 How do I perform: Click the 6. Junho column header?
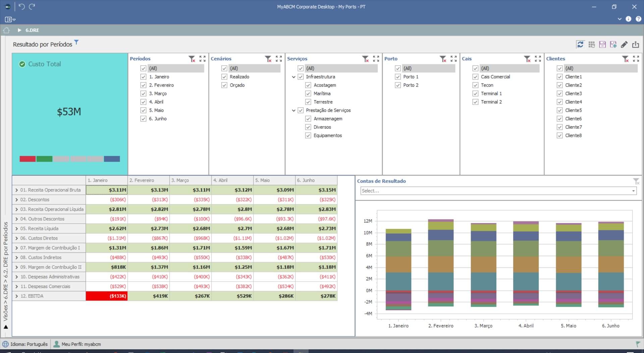316,180
